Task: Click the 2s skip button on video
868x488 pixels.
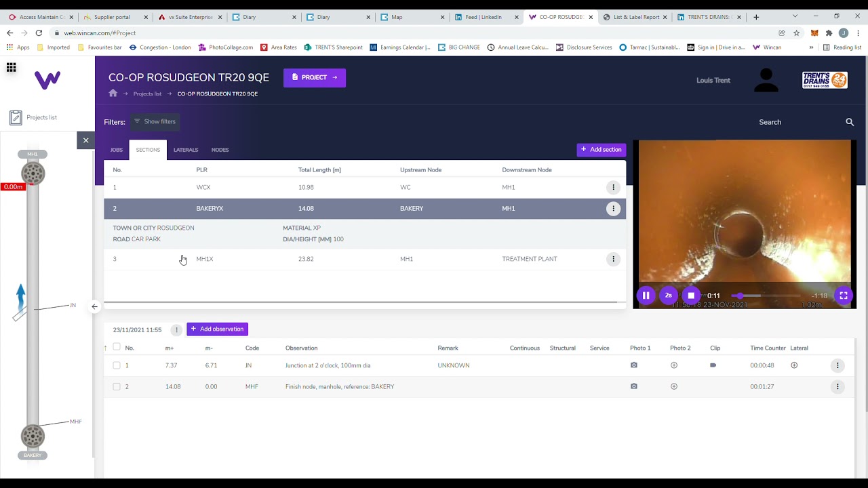Action: (x=669, y=296)
